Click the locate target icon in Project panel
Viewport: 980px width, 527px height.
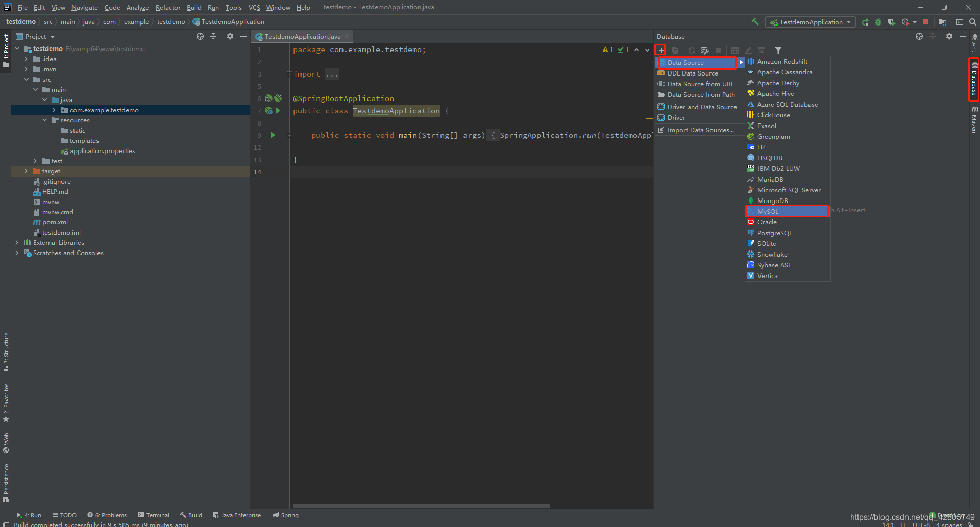200,36
